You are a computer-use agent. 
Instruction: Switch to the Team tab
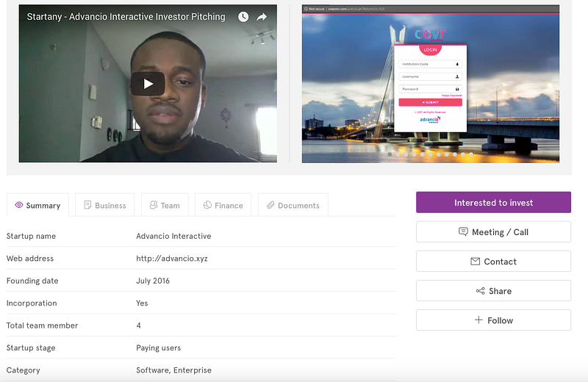[165, 205]
